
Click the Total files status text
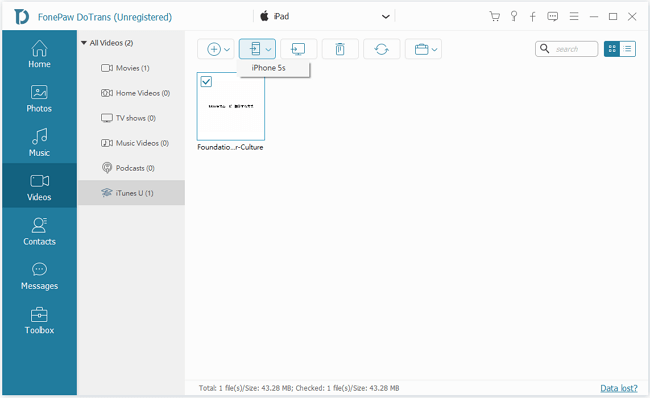coord(299,388)
